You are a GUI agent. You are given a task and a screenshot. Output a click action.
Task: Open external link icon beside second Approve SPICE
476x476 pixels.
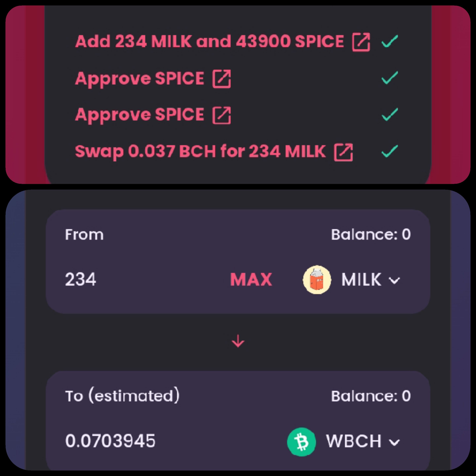222,115
